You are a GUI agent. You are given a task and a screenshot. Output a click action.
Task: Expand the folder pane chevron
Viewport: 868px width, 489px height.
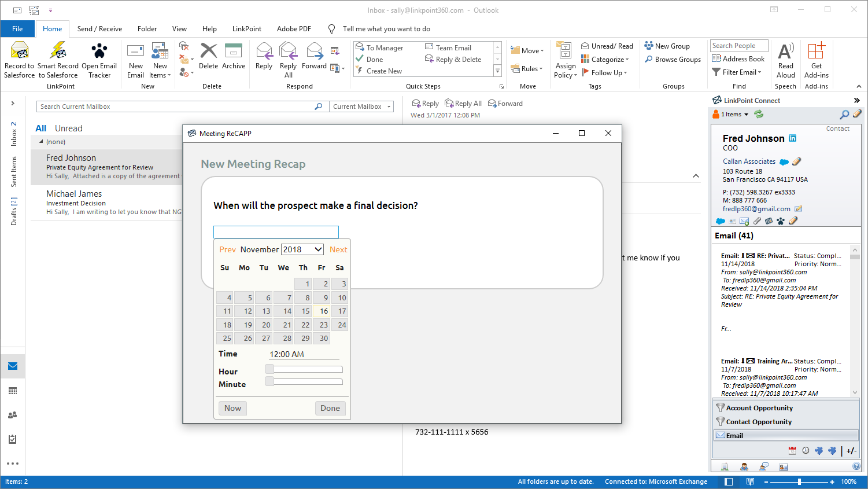pyautogui.click(x=13, y=104)
